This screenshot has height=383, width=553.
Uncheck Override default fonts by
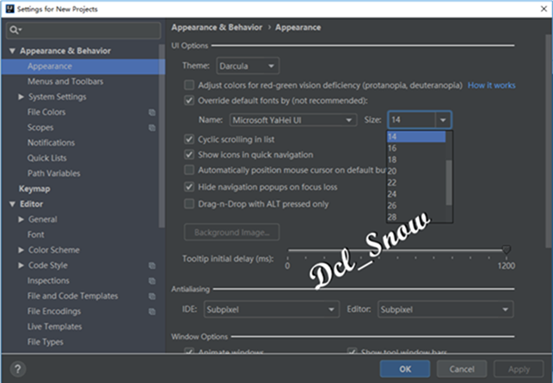coord(189,101)
